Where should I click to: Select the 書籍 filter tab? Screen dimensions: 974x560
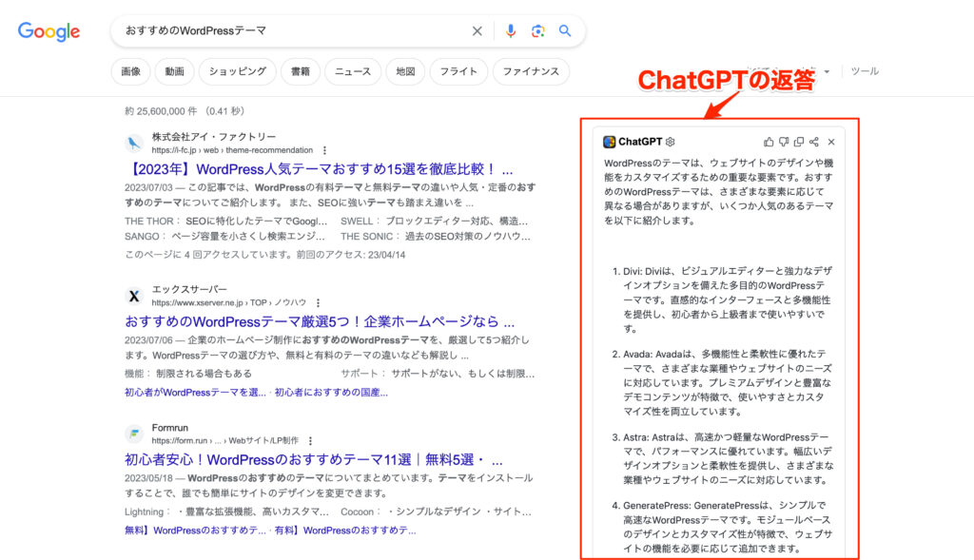tap(300, 71)
